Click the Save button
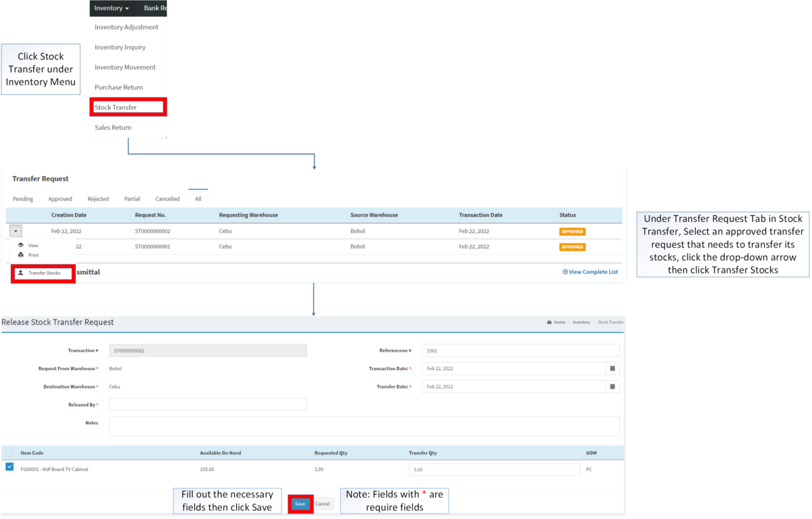Screen dimensions: 812x519 (x=300, y=503)
